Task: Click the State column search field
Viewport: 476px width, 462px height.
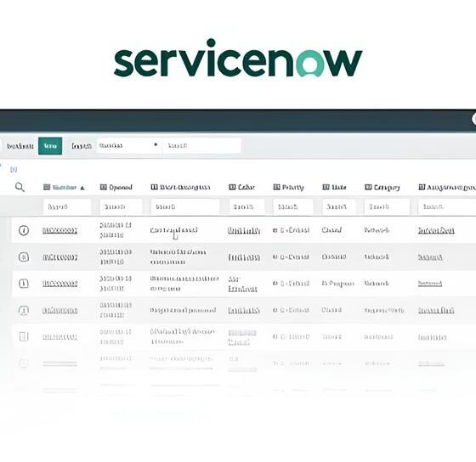Action: click(339, 207)
